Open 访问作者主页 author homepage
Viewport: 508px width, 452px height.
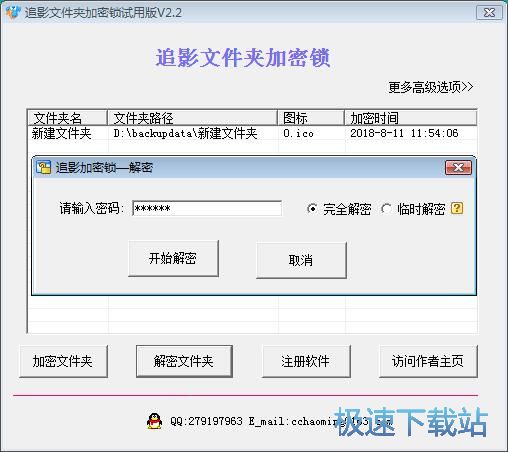click(x=428, y=361)
